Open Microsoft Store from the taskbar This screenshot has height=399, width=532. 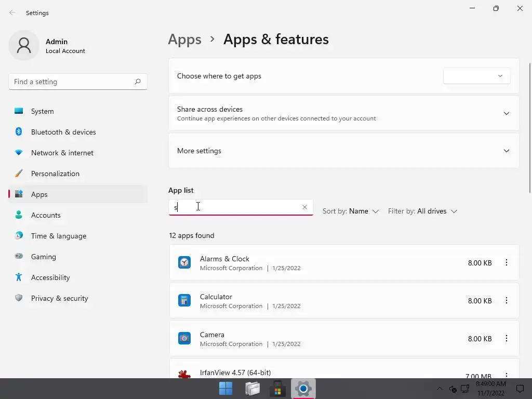(x=277, y=388)
